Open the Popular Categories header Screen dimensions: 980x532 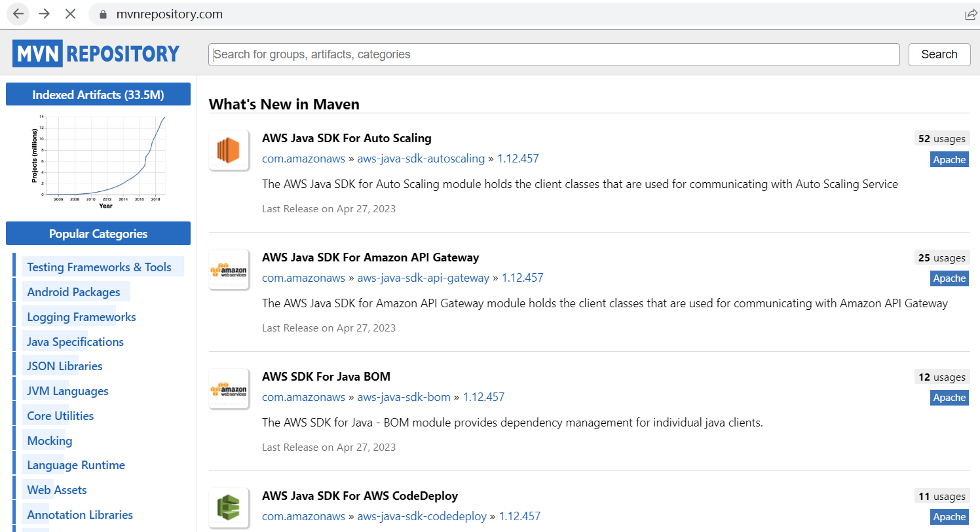pyautogui.click(x=98, y=233)
